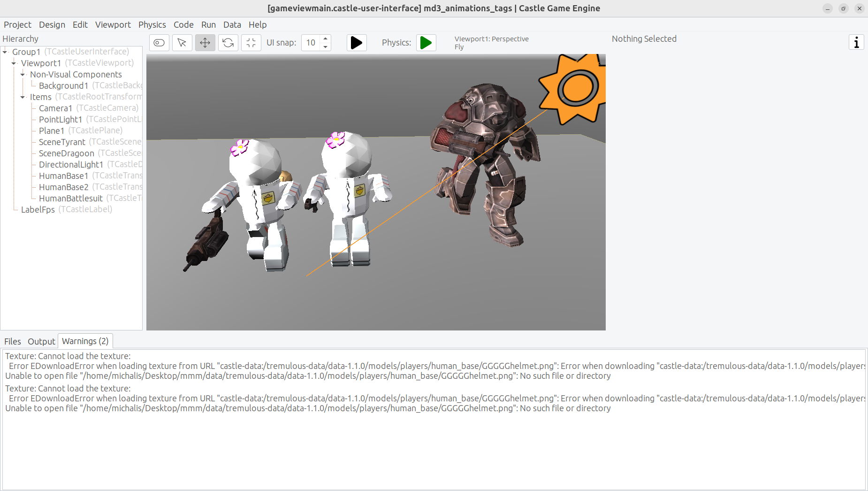
Task: Decrease UI snap value with down arrow
Action: [326, 46]
